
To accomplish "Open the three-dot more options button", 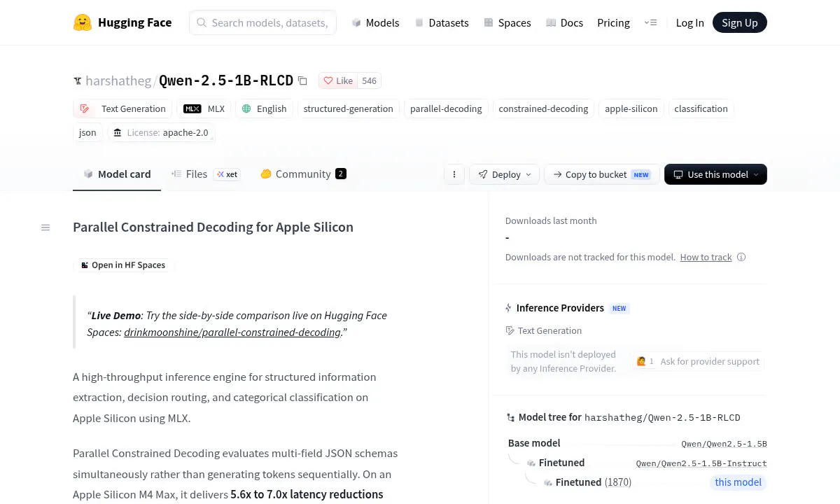I will (454, 174).
